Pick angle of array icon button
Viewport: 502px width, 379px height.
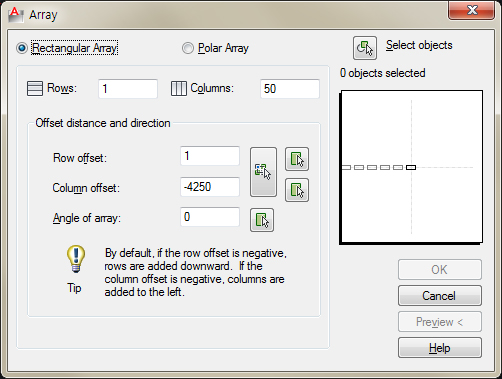[262, 220]
